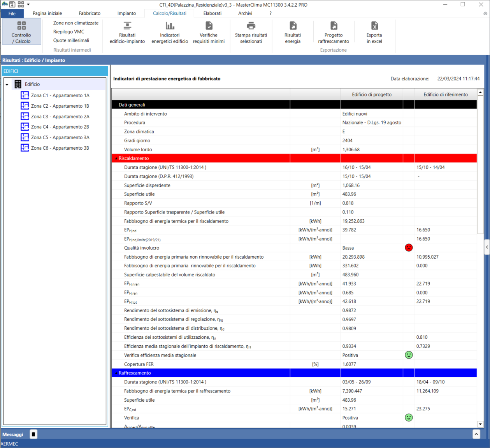
Task: Collapse the ribbon with the top-right chevron
Action: [485, 13]
